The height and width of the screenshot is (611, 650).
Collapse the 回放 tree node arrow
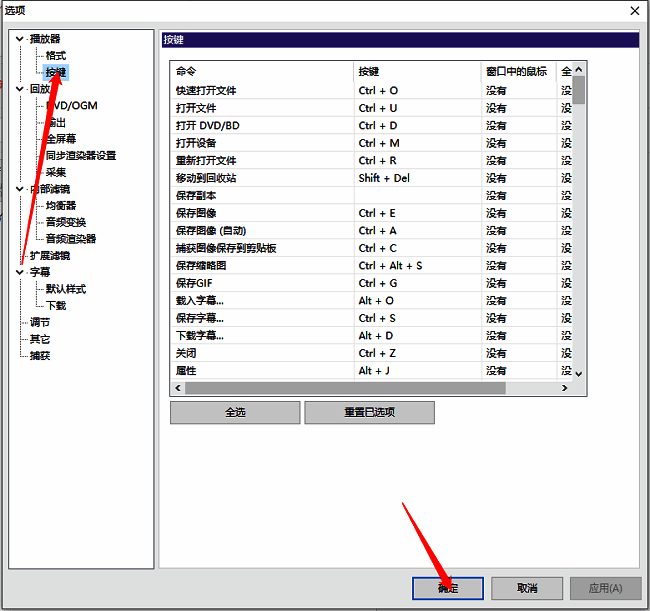[x=19, y=89]
